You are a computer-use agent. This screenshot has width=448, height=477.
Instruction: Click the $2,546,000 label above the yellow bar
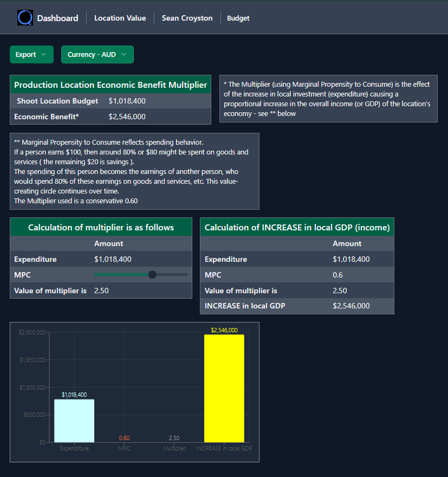point(224,329)
